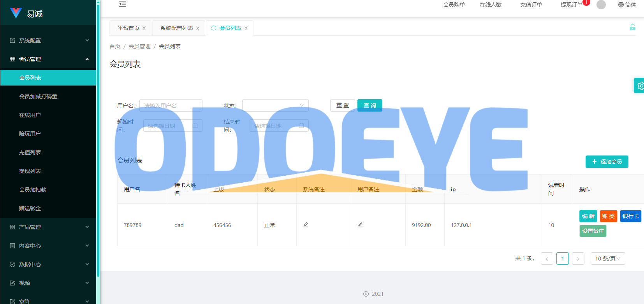Select 会员列表 in the sidebar

(48, 78)
